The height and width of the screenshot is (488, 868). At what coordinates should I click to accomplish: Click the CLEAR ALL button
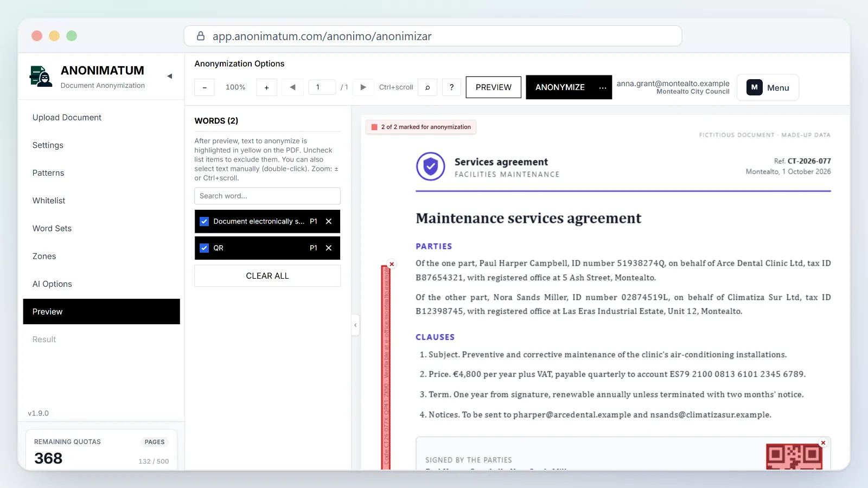267,276
